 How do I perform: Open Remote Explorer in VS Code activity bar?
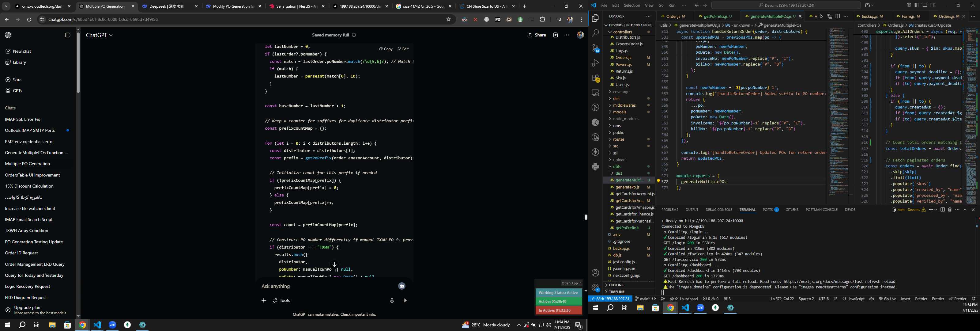pos(595,93)
